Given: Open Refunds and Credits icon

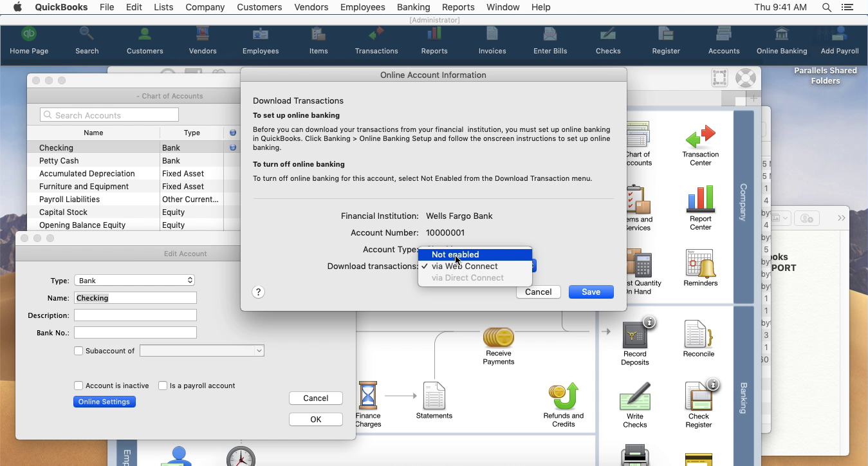Looking at the screenshot, I should (564, 405).
